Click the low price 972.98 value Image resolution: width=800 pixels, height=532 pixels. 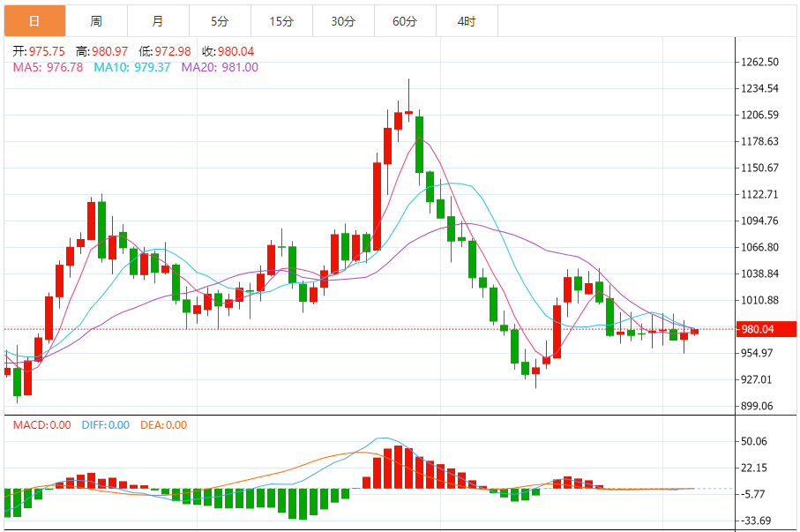point(173,51)
